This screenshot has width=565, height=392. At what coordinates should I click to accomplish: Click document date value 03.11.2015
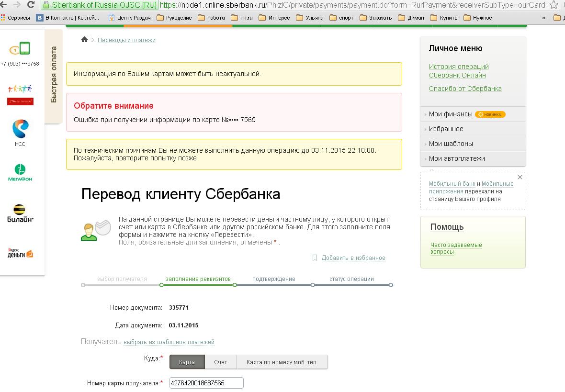click(x=183, y=325)
